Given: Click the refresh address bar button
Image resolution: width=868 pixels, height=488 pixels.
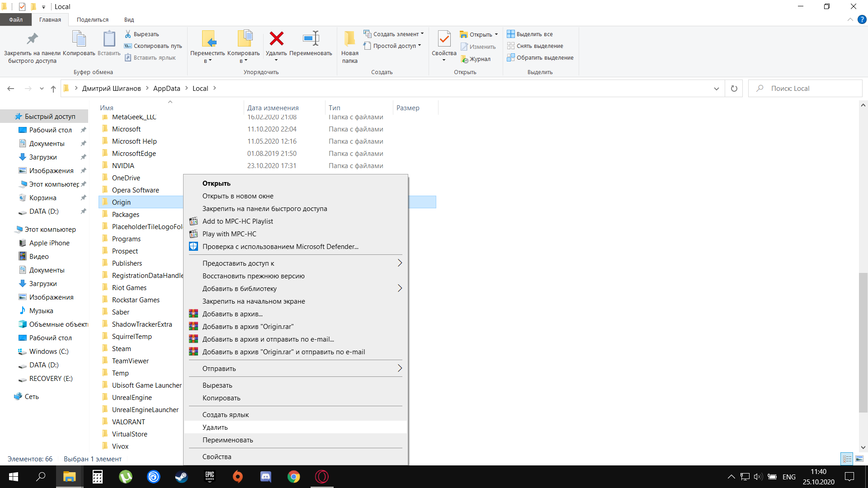Looking at the screenshot, I should 734,89.
